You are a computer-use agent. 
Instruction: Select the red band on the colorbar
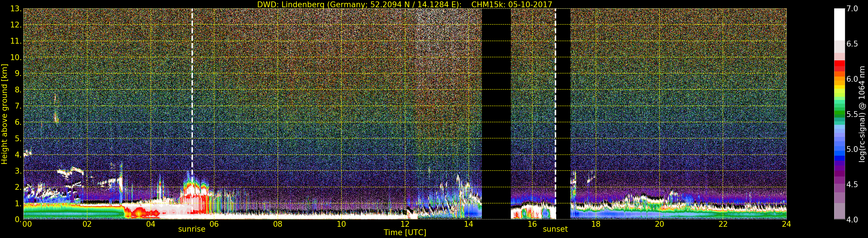(839, 66)
